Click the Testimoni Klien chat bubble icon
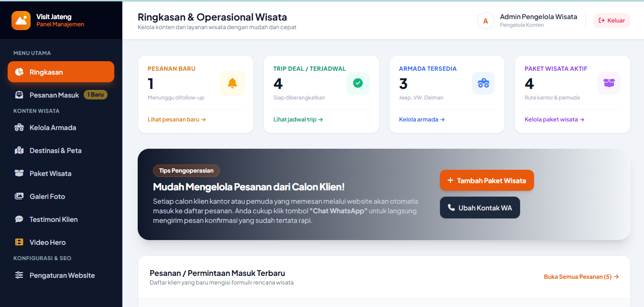Viewport: 644px width, 307px height. point(19,219)
